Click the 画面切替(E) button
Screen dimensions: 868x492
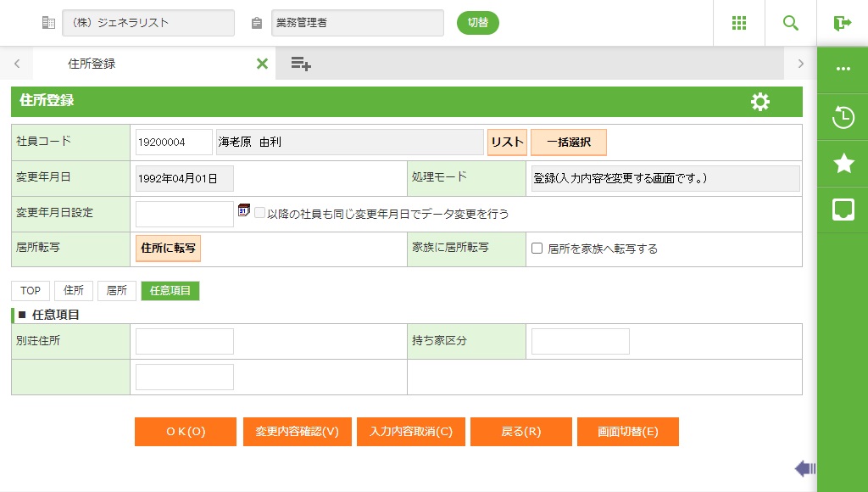(x=628, y=432)
